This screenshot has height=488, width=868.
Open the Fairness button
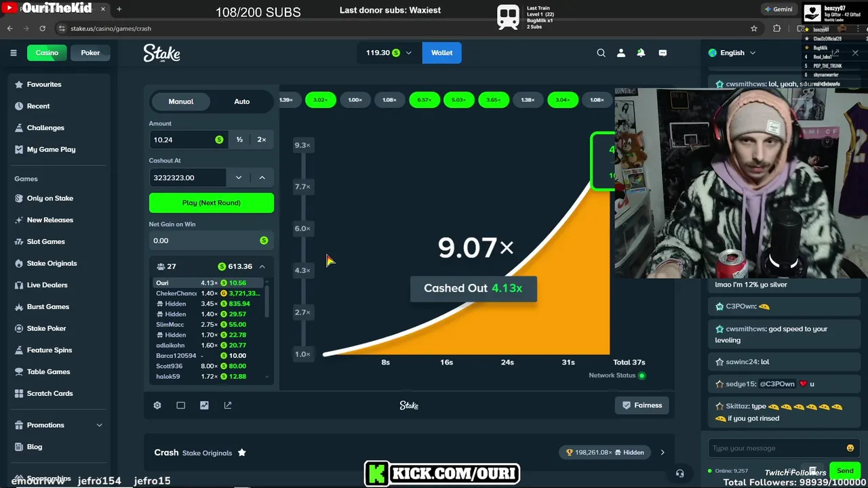point(642,405)
